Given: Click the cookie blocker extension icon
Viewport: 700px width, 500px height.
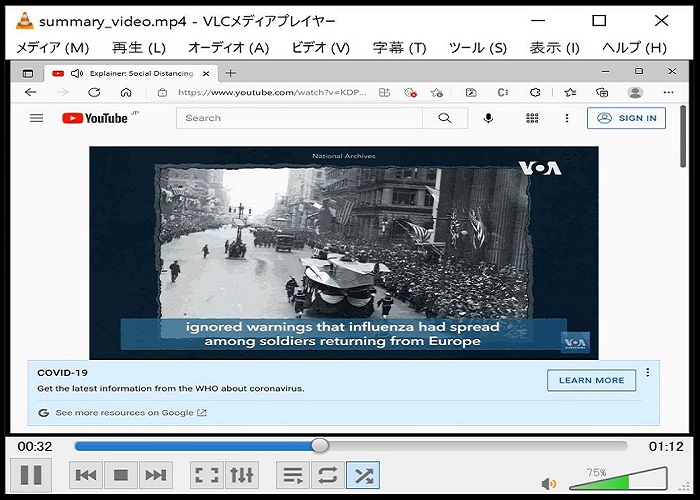Looking at the screenshot, I should (x=410, y=92).
